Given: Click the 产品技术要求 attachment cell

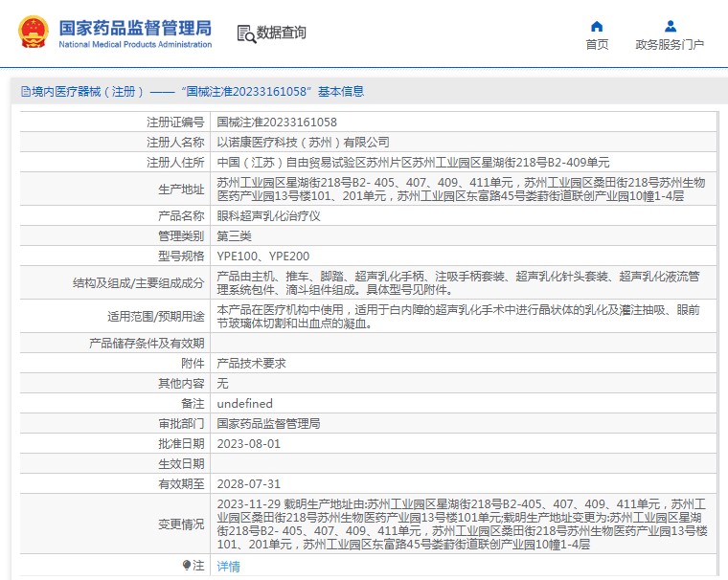Looking at the screenshot, I should pos(251,364).
